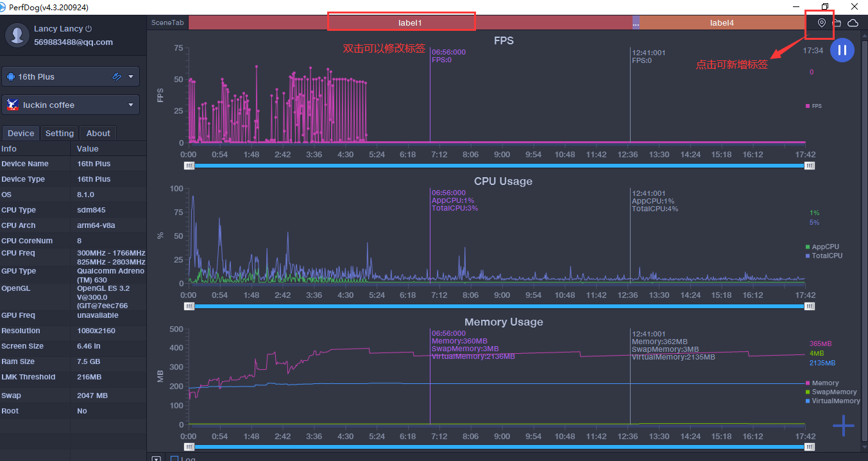Click the USB connection icon on 16th Plus
Screen dimensions: 868x461
point(117,76)
